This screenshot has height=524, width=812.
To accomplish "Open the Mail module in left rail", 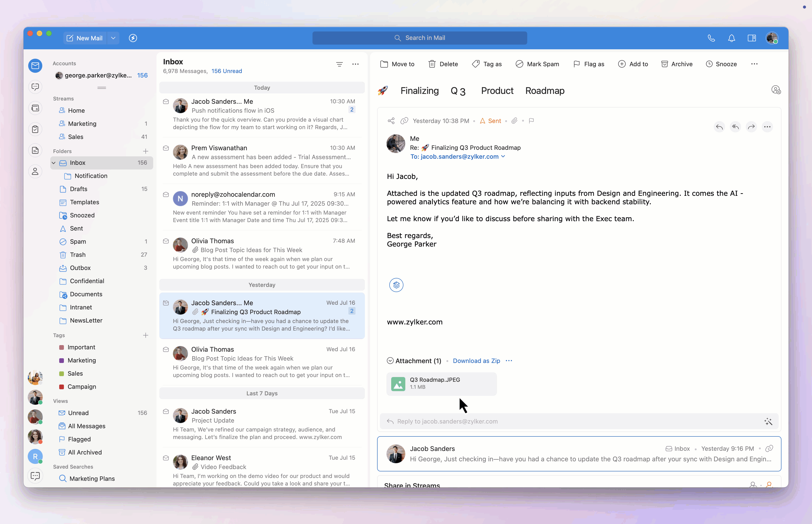I will click(35, 66).
